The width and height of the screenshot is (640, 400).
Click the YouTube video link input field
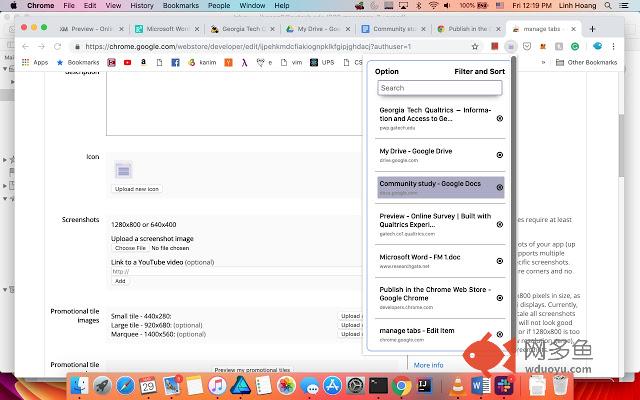pos(237,271)
